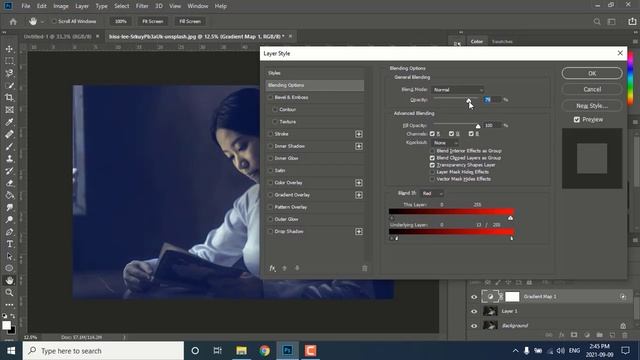Click the Fill Opacity slider handle

(x=478, y=126)
